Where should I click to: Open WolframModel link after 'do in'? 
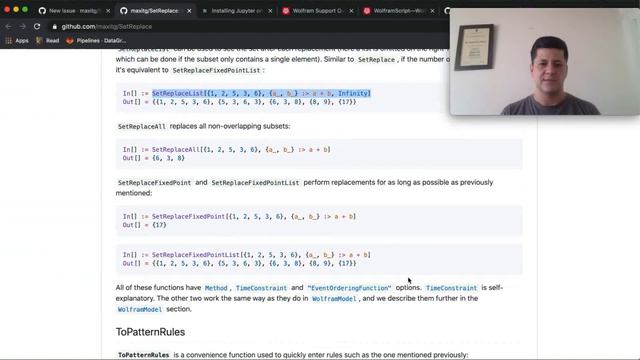click(x=334, y=299)
